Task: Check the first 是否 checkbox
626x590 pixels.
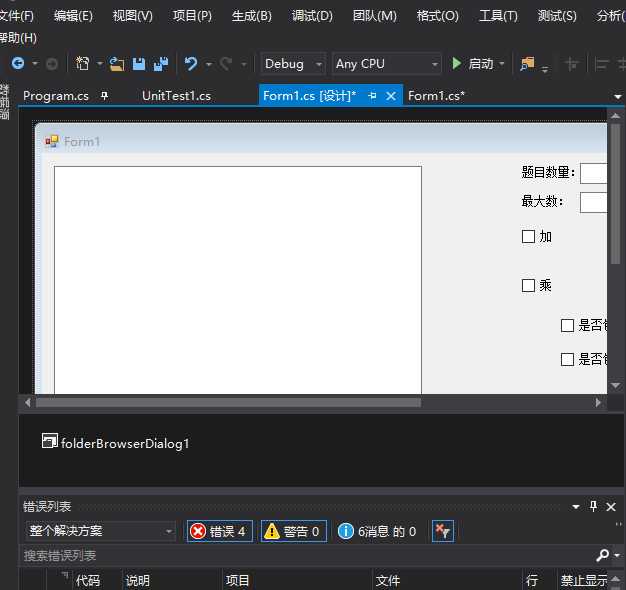Action: (x=567, y=325)
